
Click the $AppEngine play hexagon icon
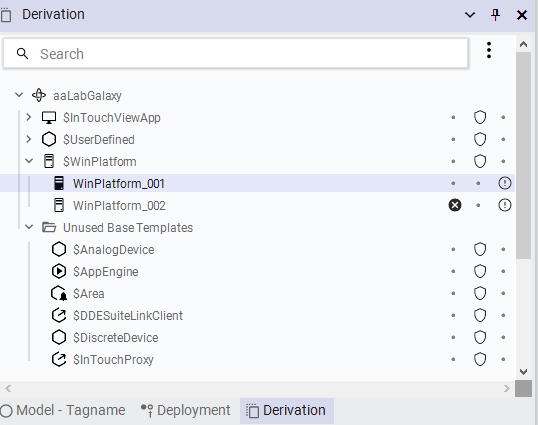point(59,271)
